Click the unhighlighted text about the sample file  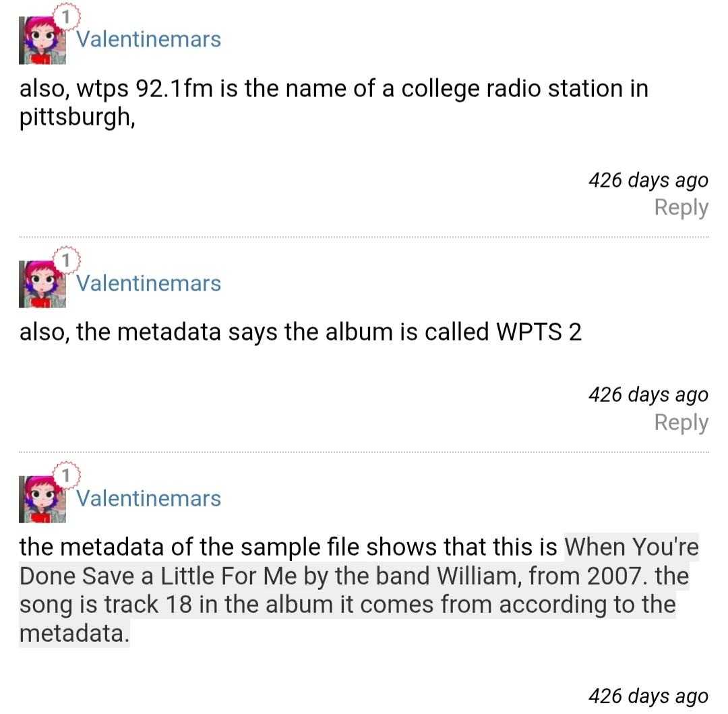[x=290, y=547]
